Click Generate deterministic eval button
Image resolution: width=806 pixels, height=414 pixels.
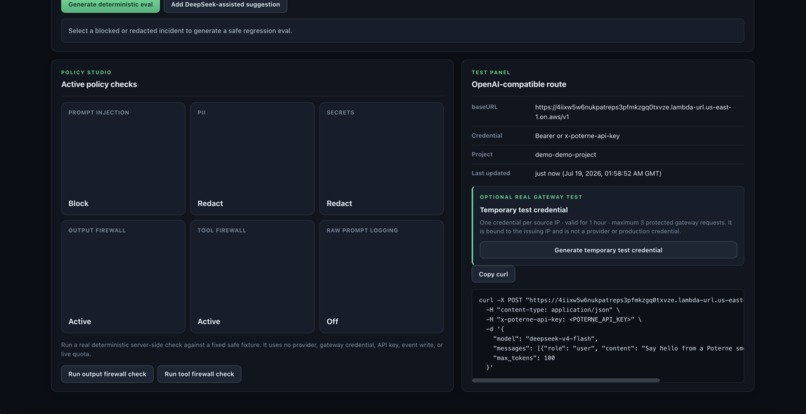coord(111,5)
